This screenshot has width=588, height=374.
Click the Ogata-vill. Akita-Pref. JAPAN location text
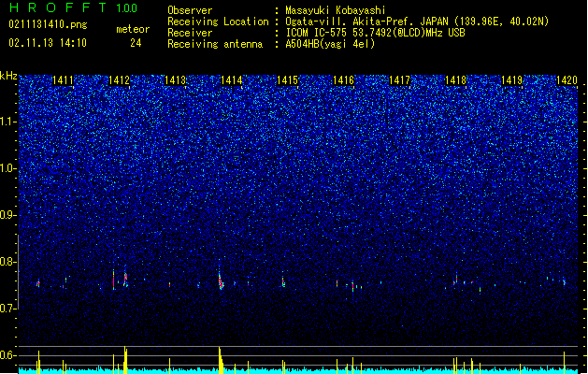tap(417, 22)
